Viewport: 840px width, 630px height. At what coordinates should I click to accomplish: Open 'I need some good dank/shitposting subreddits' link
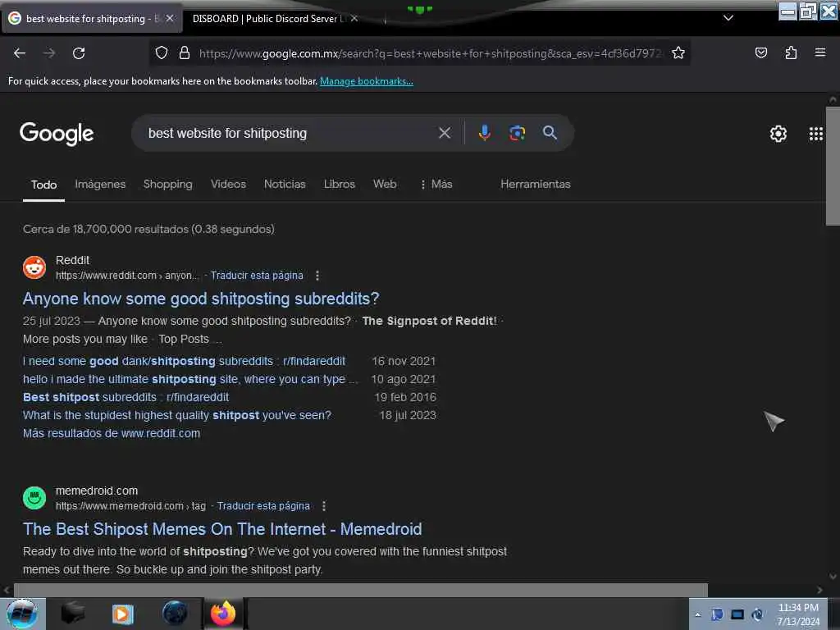184,361
